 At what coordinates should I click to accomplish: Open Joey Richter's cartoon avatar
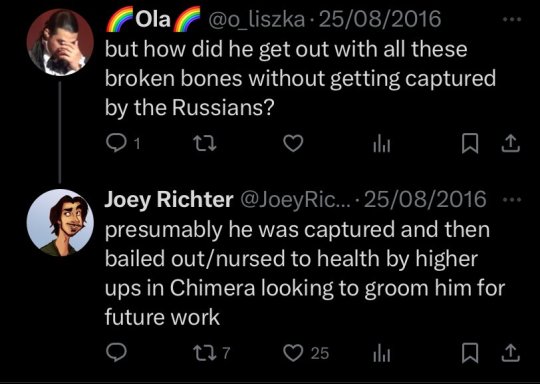point(60,222)
